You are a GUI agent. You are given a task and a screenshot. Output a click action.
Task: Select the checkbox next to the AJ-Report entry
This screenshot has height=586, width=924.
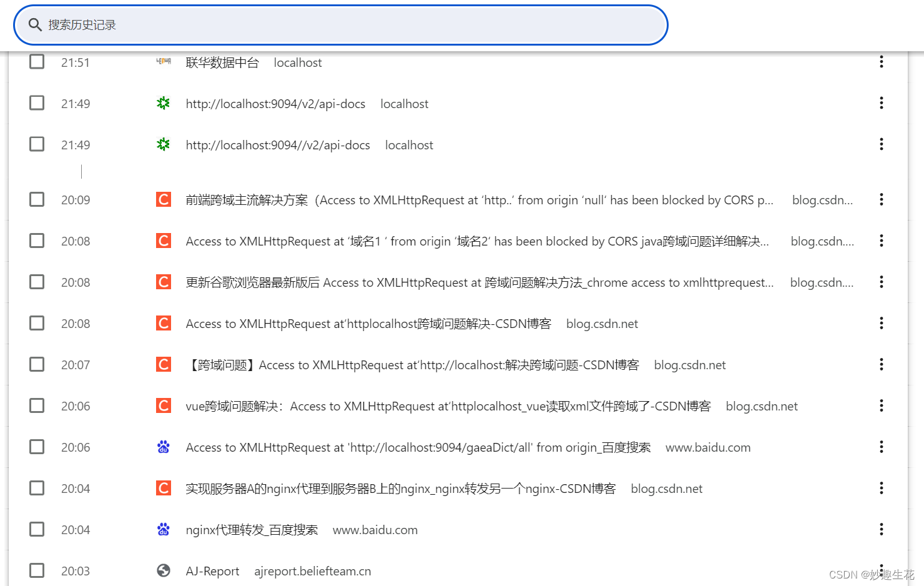pos(36,570)
